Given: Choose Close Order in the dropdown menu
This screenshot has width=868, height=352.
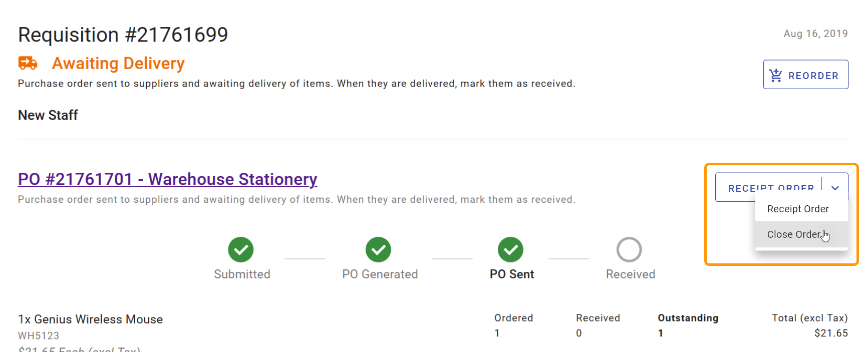Looking at the screenshot, I should click(794, 234).
